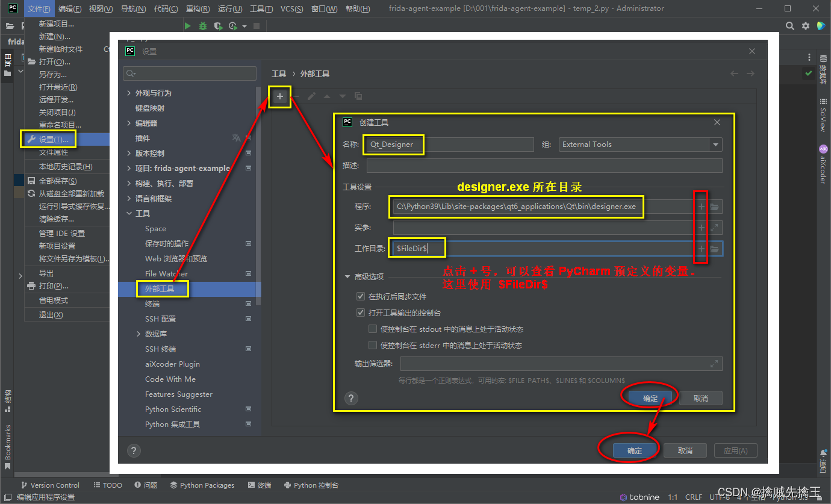This screenshot has width=831, height=504.
Task: Expand 外观与行为 in settings tree
Action: pyautogui.click(x=129, y=93)
